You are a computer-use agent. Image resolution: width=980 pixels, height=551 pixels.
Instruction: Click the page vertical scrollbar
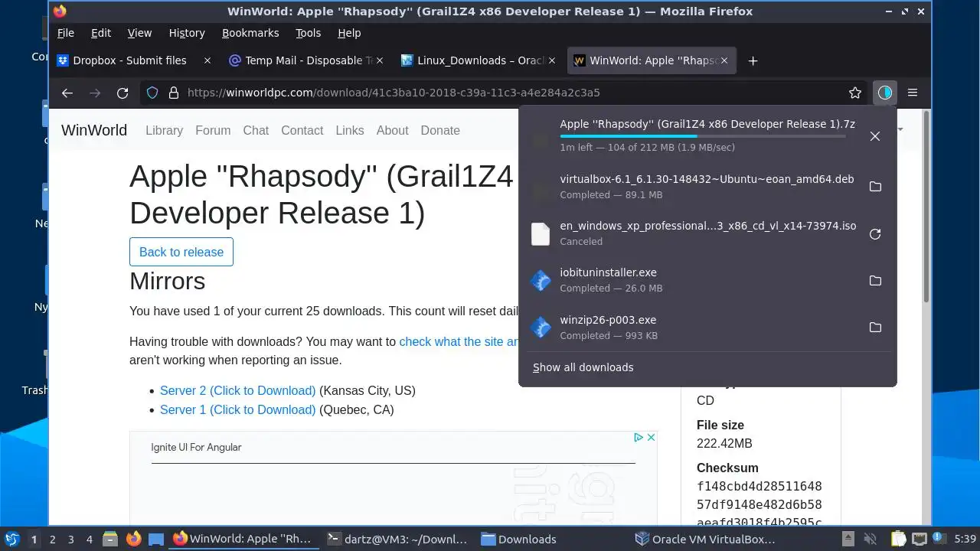pyautogui.click(x=926, y=207)
